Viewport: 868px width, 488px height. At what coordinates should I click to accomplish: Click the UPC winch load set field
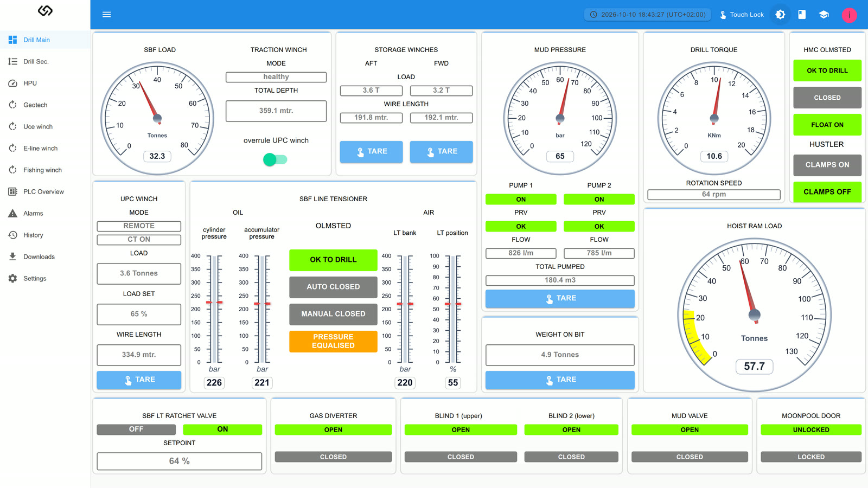pyautogui.click(x=139, y=314)
